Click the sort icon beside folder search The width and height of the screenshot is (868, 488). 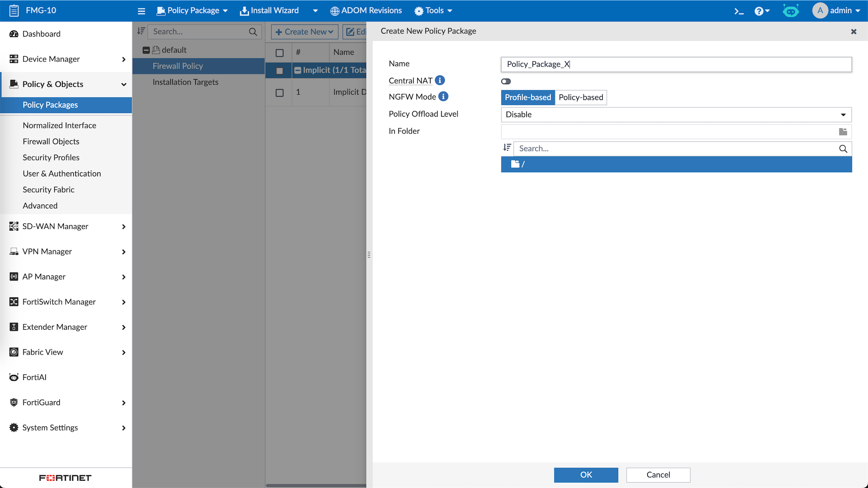[507, 148]
